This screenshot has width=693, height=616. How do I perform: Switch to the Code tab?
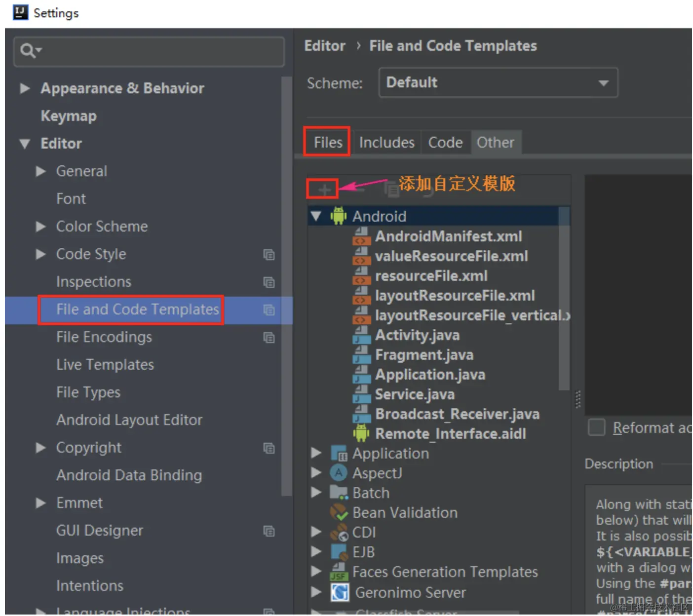tap(445, 143)
